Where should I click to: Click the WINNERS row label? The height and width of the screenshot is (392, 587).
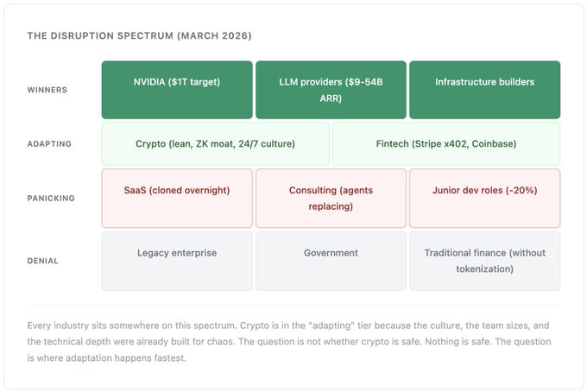pyautogui.click(x=47, y=90)
